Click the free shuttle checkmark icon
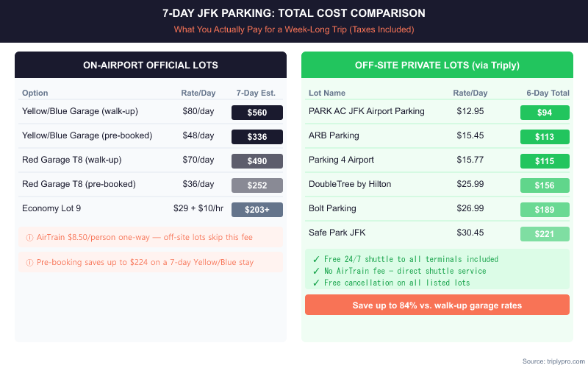 (x=315, y=259)
